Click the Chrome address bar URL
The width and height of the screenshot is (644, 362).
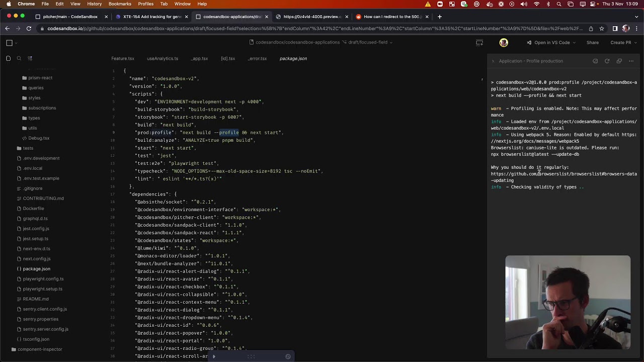coord(314,29)
